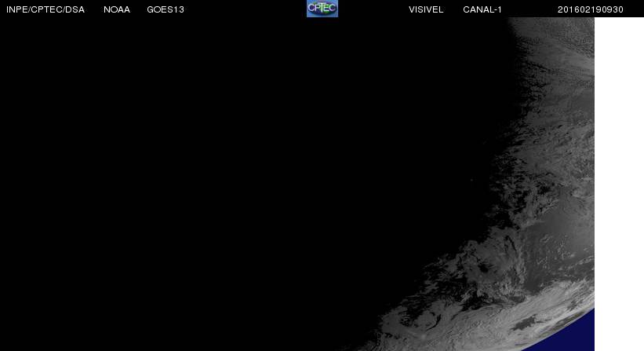
Task: Click the CANAL-1 label
Action: [x=482, y=9]
